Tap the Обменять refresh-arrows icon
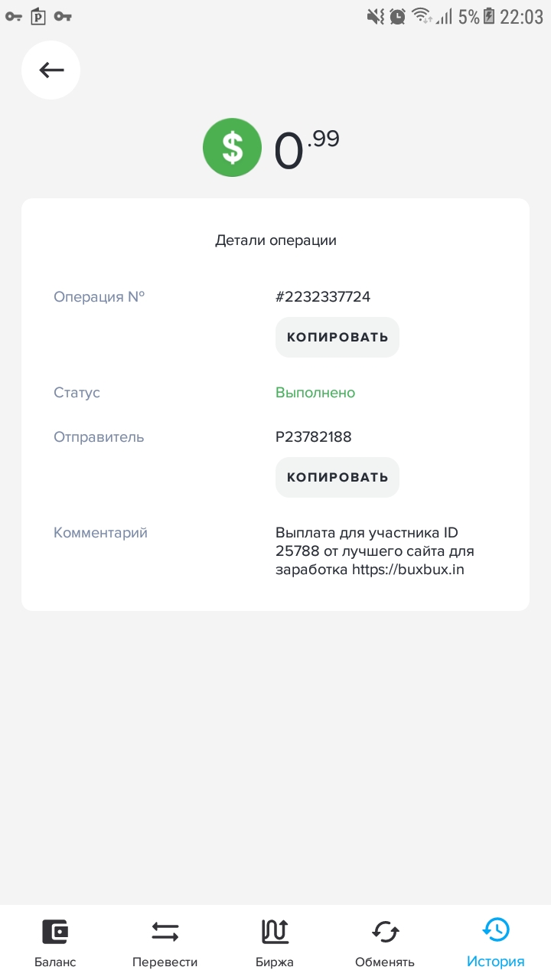Screen dimensions: 551x980 [385, 932]
